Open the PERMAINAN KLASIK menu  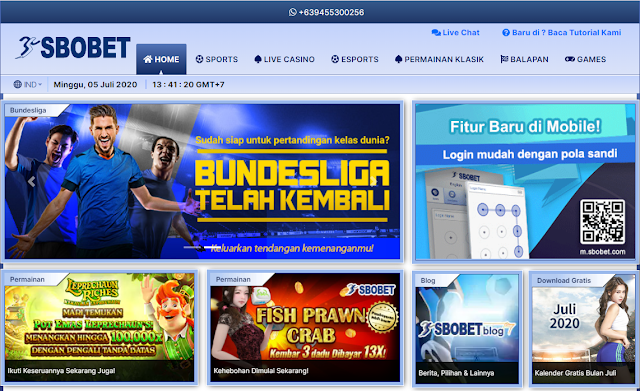coord(439,59)
